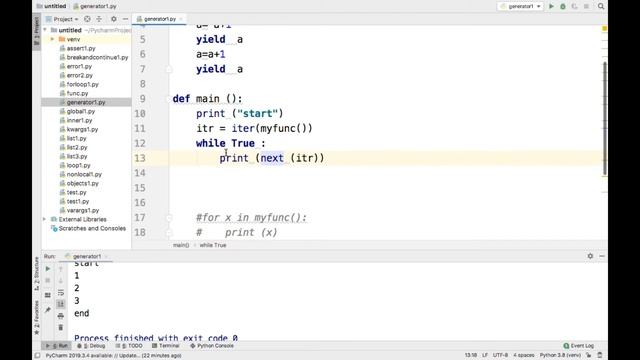Image resolution: width=640 pixels, height=360 pixels.
Task: Open the Terminal tool window tab
Action: pyautogui.click(x=166, y=346)
